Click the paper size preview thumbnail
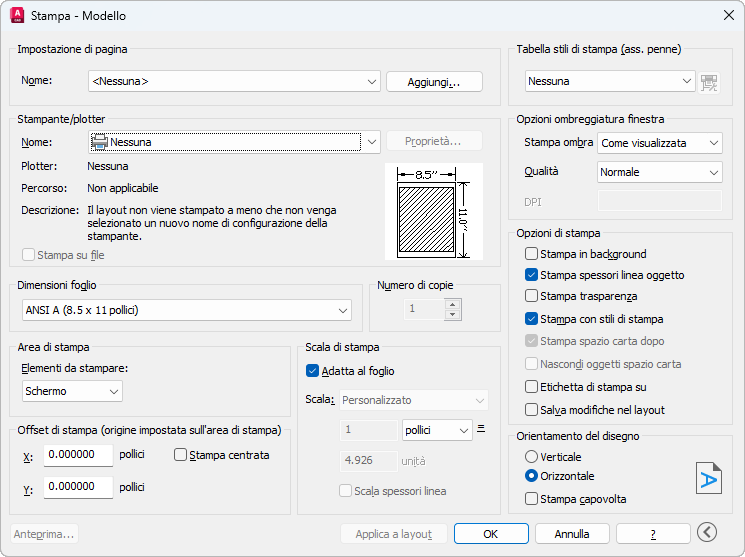The height and width of the screenshot is (557, 745). (433, 211)
